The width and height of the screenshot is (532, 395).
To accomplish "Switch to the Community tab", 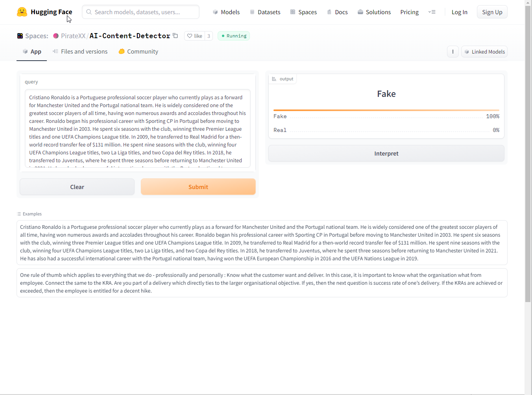I will click(139, 52).
